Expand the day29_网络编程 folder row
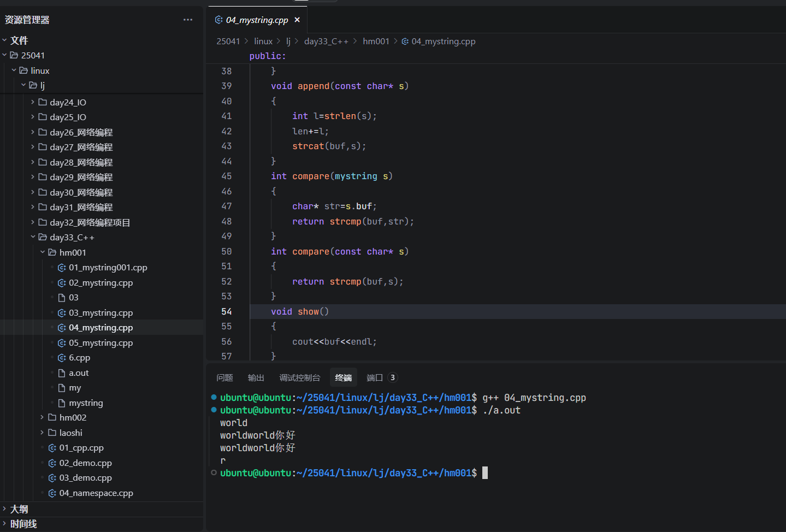 coord(102,177)
